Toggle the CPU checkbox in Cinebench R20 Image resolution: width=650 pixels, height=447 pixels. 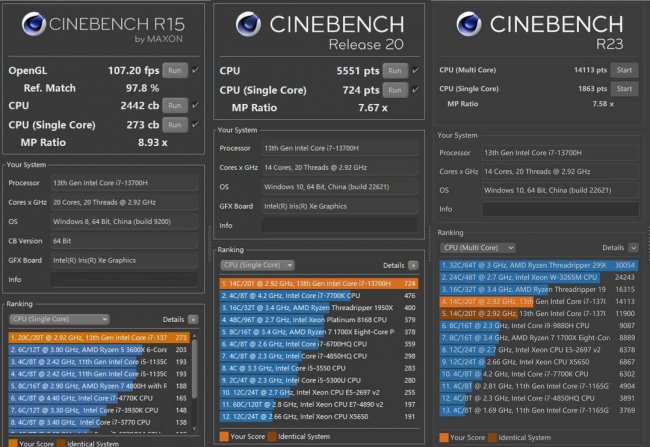(x=415, y=70)
